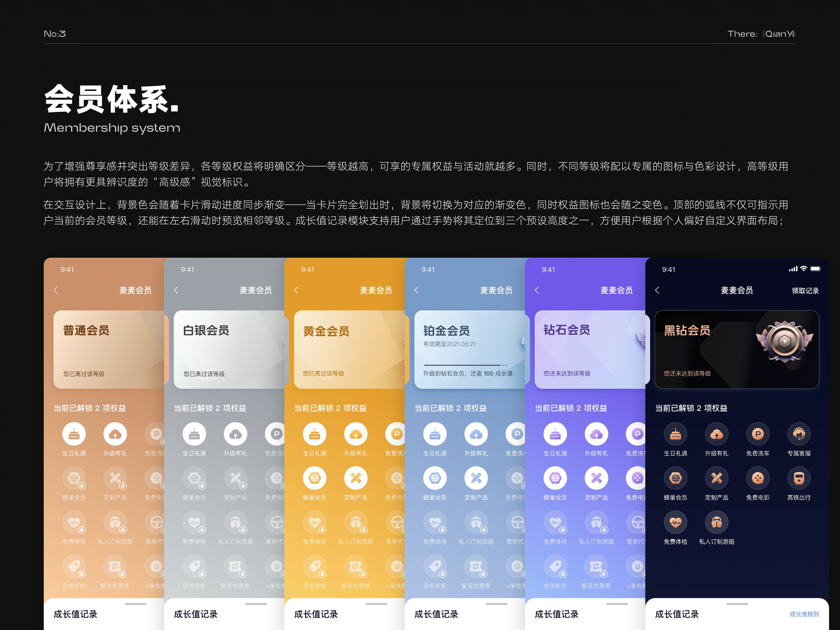The width and height of the screenshot is (840, 630).
Task: Click the 黑钻会员 medal badge
Action: pos(785,342)
